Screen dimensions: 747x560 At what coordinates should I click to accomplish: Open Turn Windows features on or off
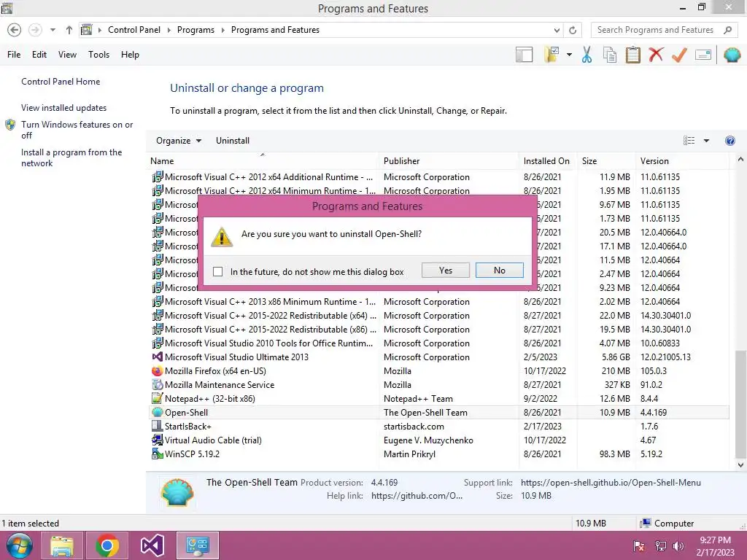77,130
